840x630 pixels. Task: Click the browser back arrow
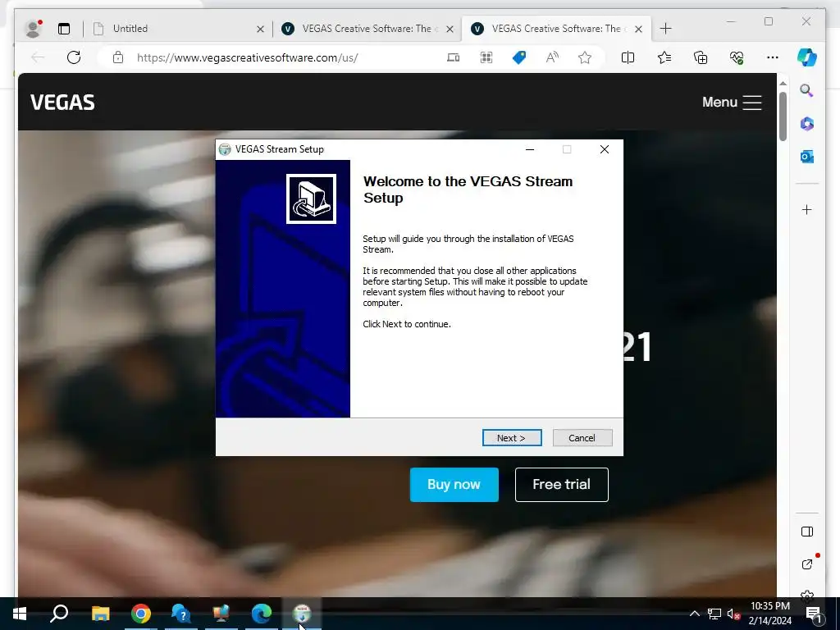[38, 57]
